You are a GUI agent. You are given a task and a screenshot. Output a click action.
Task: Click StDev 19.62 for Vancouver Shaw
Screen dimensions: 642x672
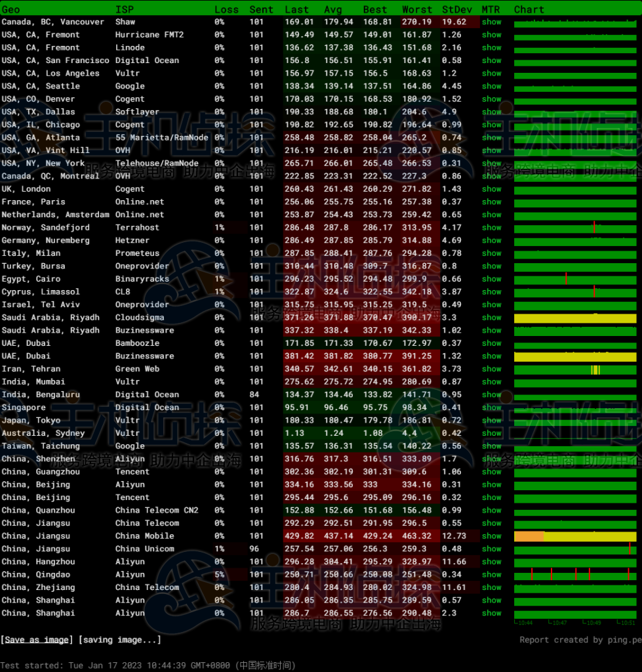coord(454,22)
